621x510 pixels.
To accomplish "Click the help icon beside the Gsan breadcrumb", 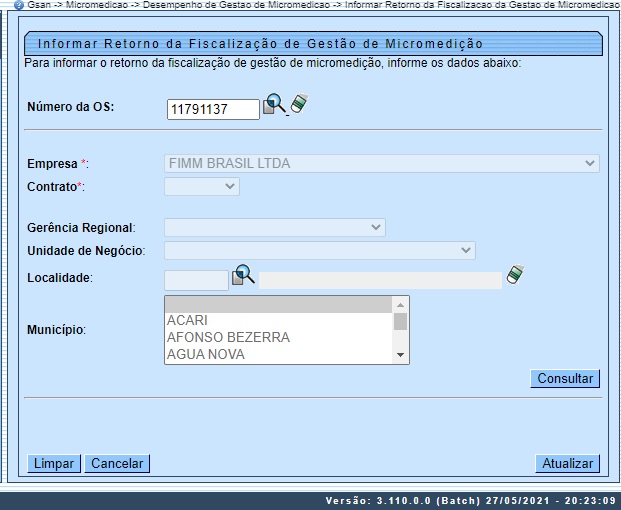I will tap(19, 5).
